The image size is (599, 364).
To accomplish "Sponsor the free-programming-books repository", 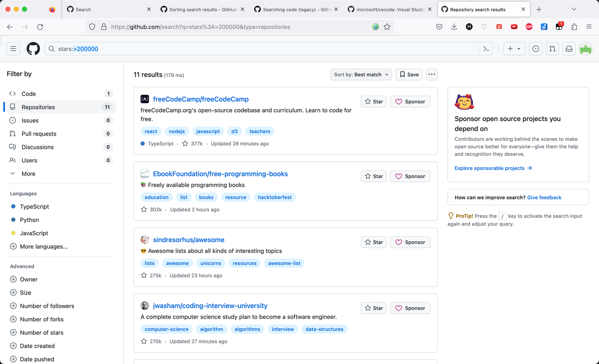I will click(410, 176).
